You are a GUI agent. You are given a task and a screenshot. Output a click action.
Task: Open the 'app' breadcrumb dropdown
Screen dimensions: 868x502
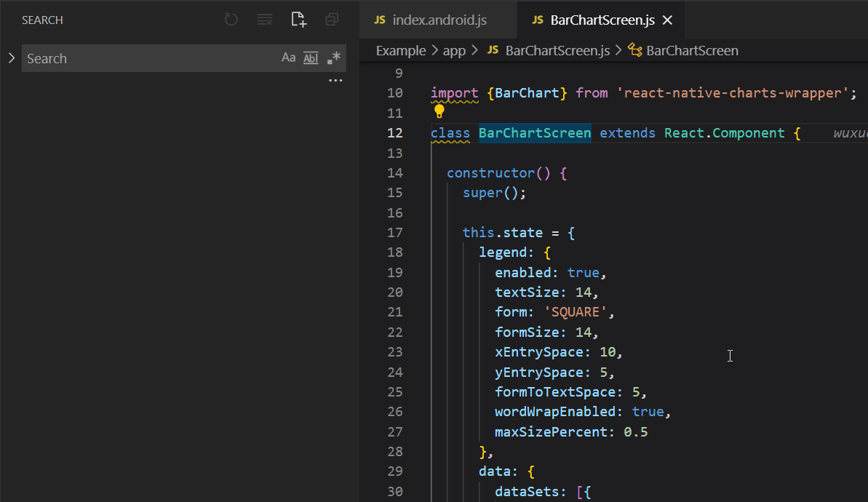454,50
